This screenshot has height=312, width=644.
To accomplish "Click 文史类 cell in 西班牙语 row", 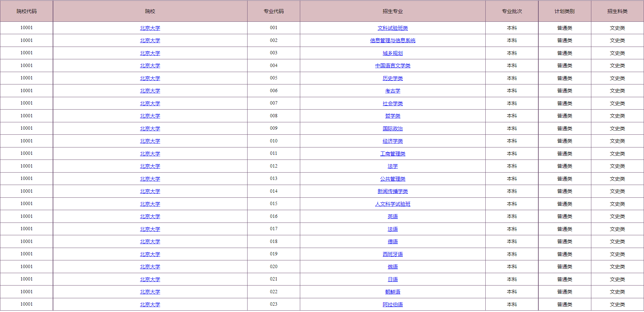I will (617, 254).
